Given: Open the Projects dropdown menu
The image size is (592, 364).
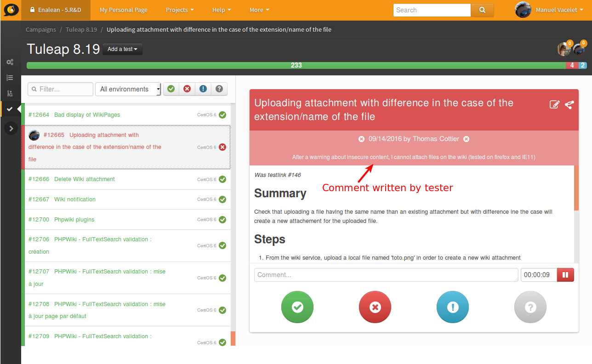Looking at the screenshot, I should pyautogui.click(x=180, y=10).
